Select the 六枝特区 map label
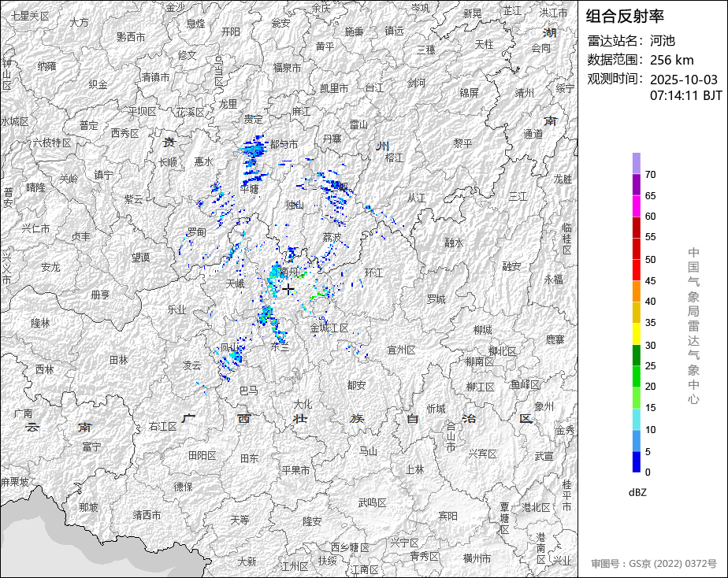The width and height of the screenshot is (728, 578). [51, 143]
